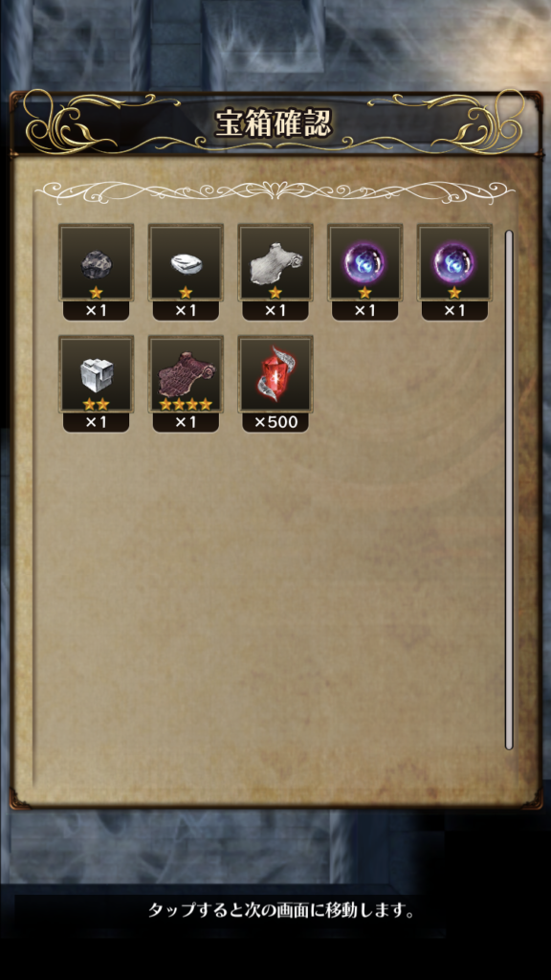The image size is (551, 980).
Task: Click the white scroll divider flourish
Action: coord(275,189)
